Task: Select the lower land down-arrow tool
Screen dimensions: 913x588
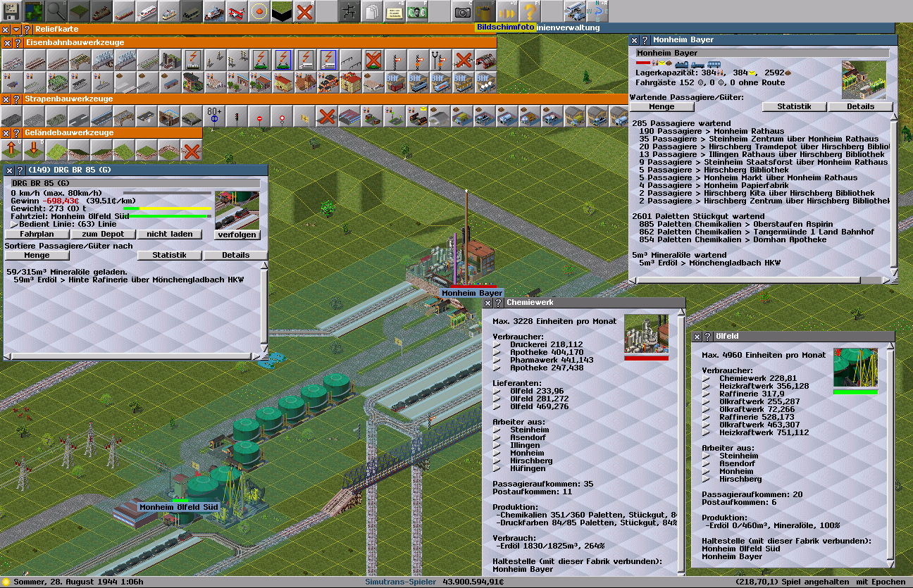Action: tap(35, 149)
